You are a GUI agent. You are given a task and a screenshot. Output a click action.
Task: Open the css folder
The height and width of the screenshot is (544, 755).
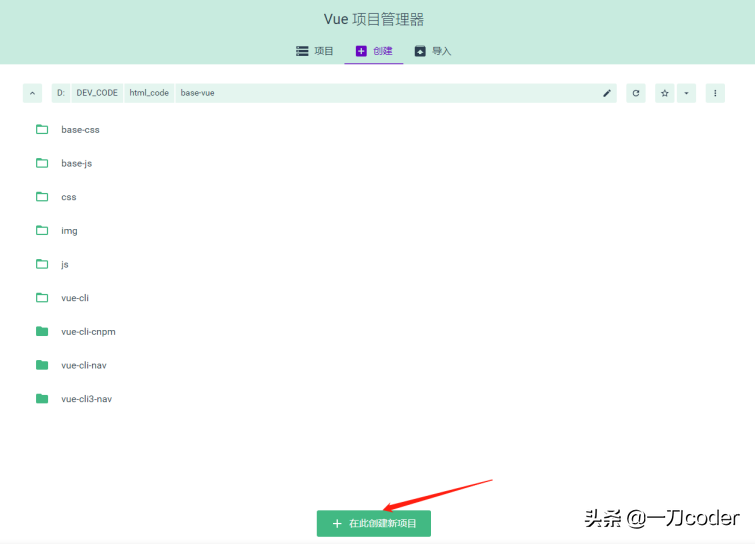tap(68, 197)
